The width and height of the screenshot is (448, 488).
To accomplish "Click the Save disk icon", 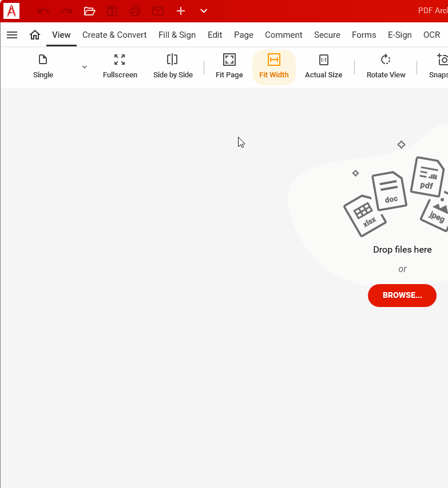I will point(112,11).
